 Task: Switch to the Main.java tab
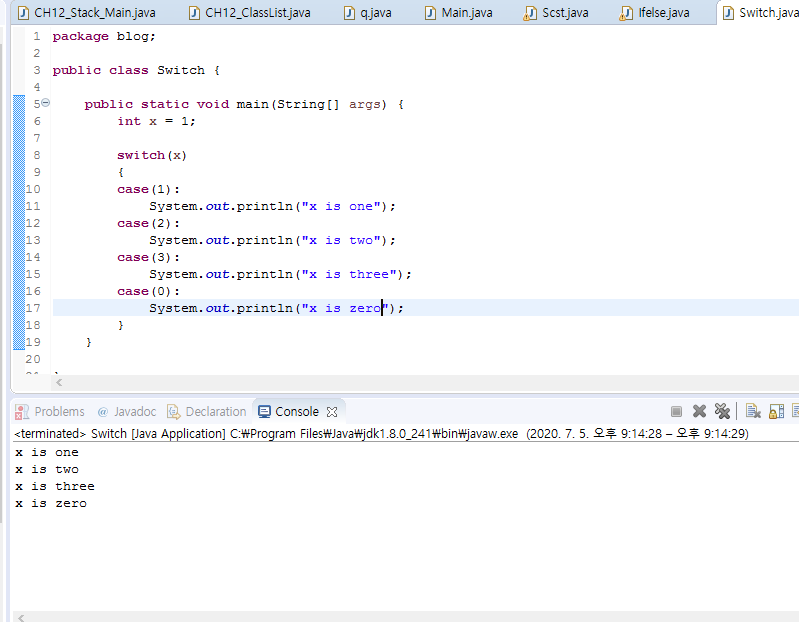point(459,13)
